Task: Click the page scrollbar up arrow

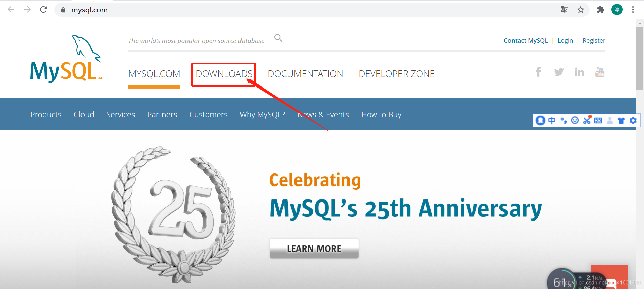Action: click(640, 23)
